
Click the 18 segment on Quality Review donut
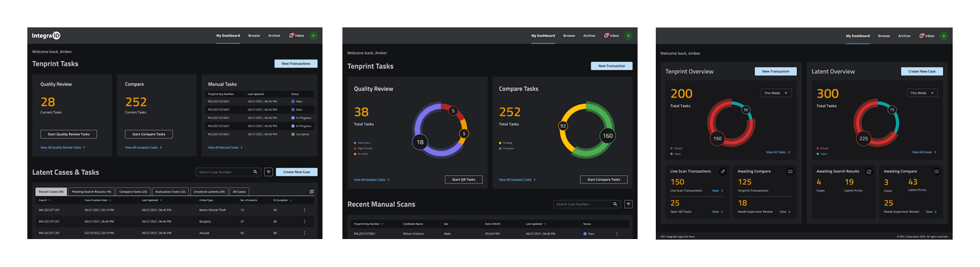pos(420,142)
